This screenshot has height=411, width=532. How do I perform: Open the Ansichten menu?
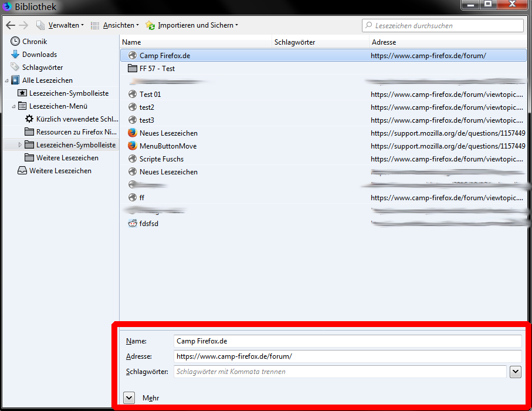(x=115, y=25)
